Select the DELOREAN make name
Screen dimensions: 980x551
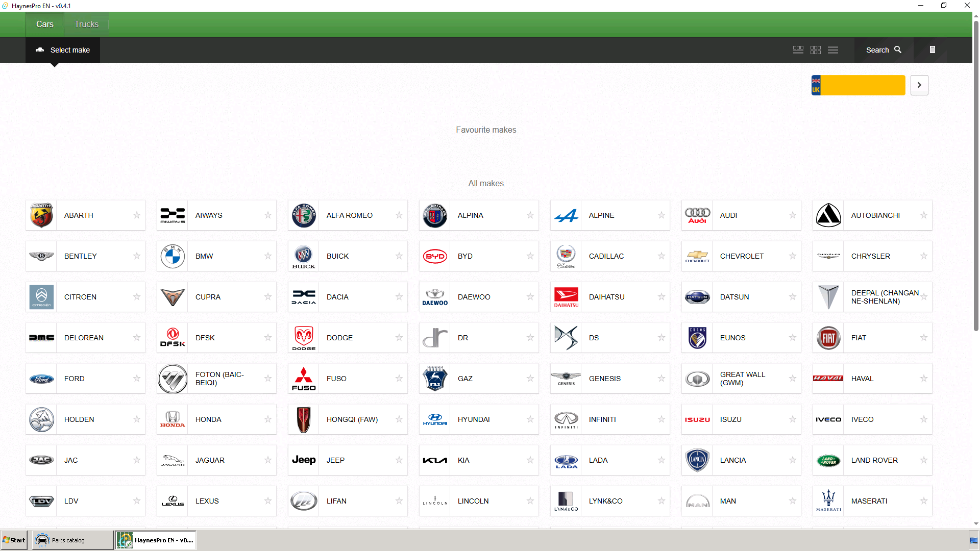84,338
